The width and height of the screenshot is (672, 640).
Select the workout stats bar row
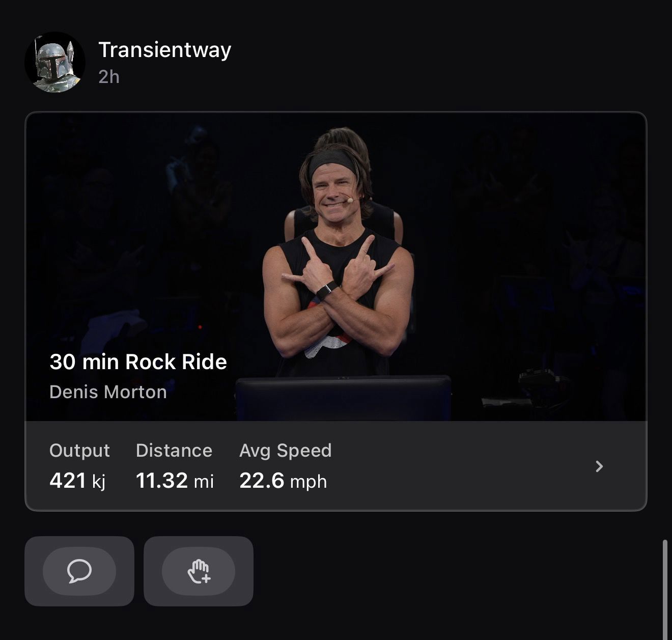pos(336,465)
